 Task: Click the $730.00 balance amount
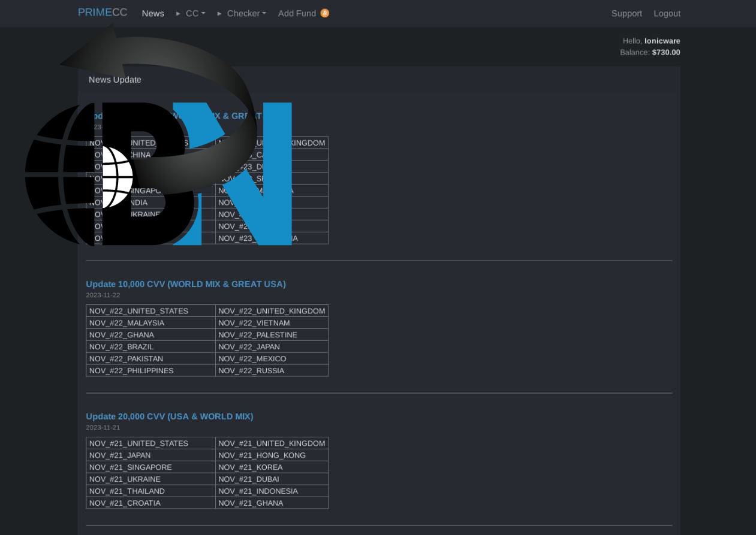665,52
